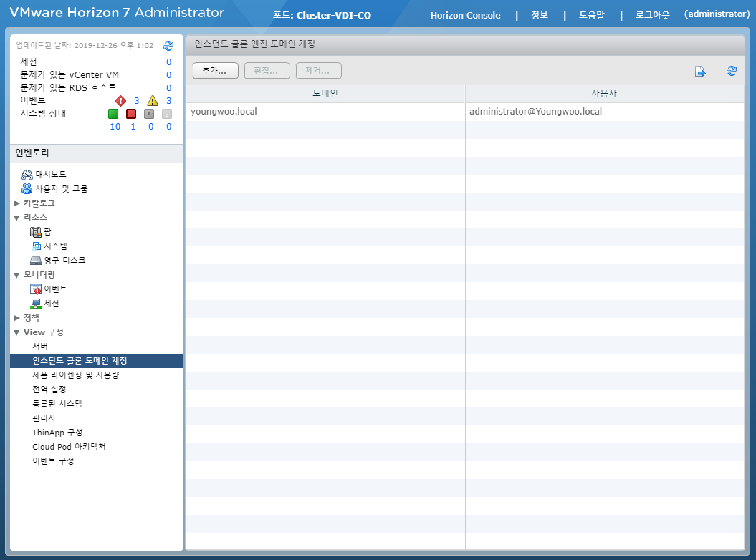
Task: Click the 세션 count value
Action: 168,62
